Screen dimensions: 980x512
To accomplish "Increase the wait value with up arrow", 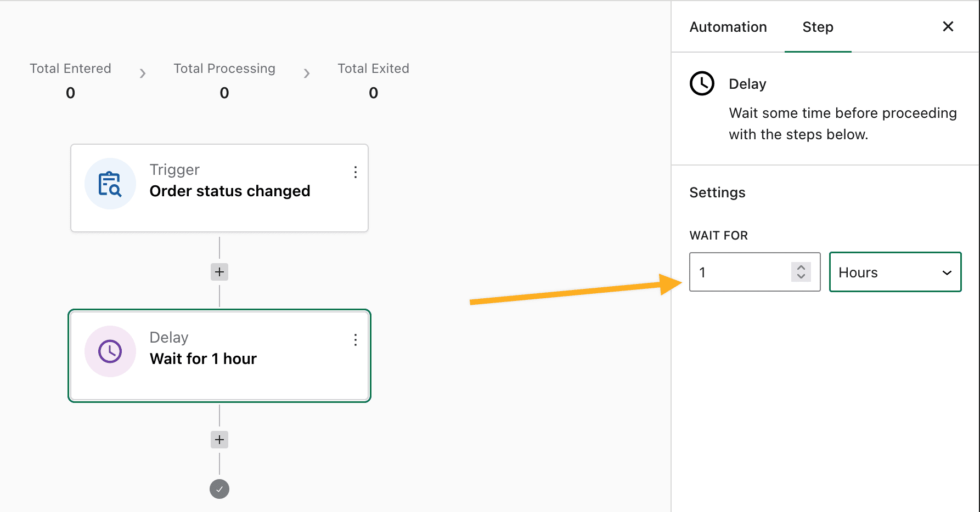I will click(801, 268).
